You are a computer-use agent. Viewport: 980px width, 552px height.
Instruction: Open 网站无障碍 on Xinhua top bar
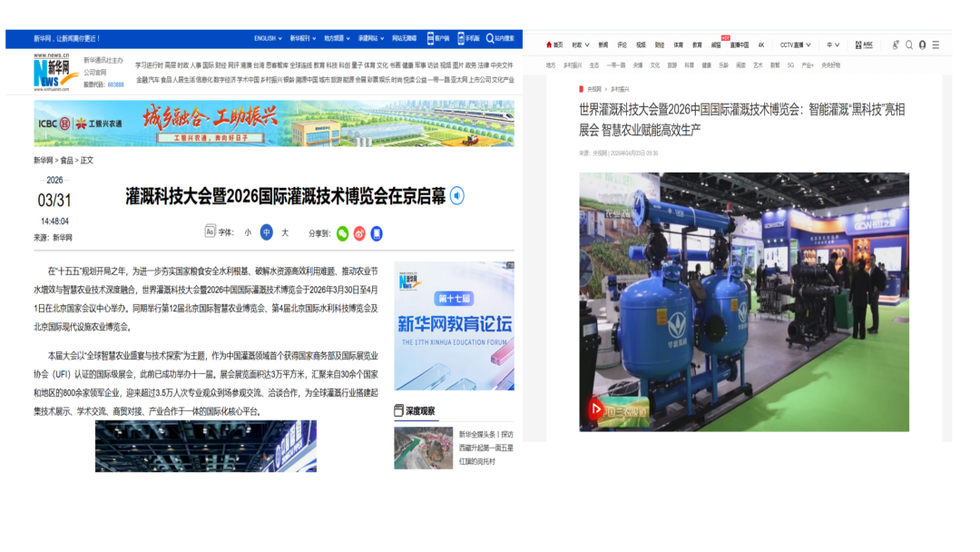click(405, 38)
